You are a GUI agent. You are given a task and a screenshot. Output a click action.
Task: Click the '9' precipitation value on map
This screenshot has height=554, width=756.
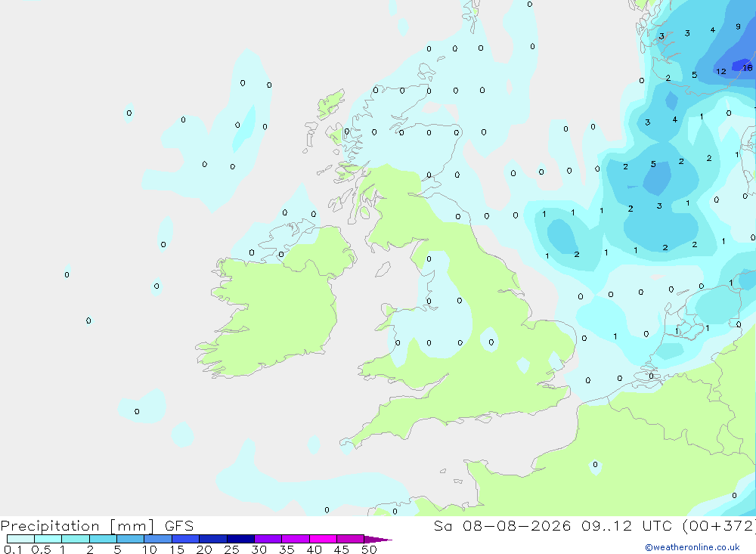[738, 26]
